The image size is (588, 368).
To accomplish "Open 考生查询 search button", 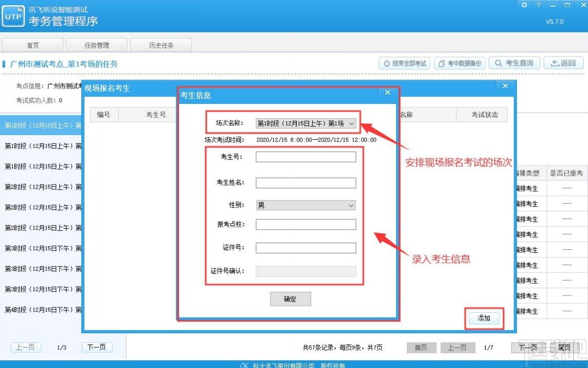I will coord(514,63).
